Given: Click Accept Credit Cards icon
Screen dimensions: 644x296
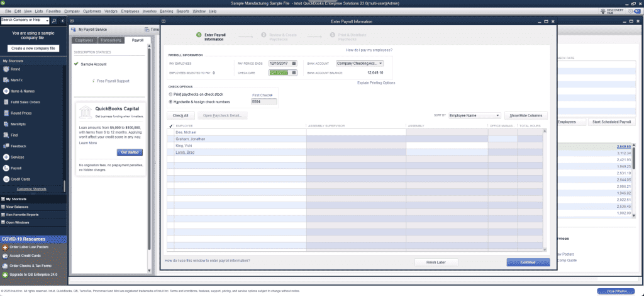Looking at the screenshot, I should (x=5, y=256).
